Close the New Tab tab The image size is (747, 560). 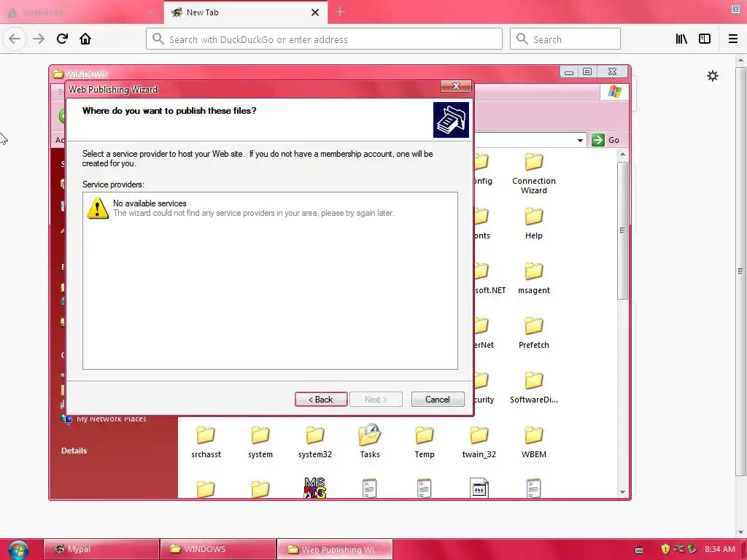[x=315, y=12]
